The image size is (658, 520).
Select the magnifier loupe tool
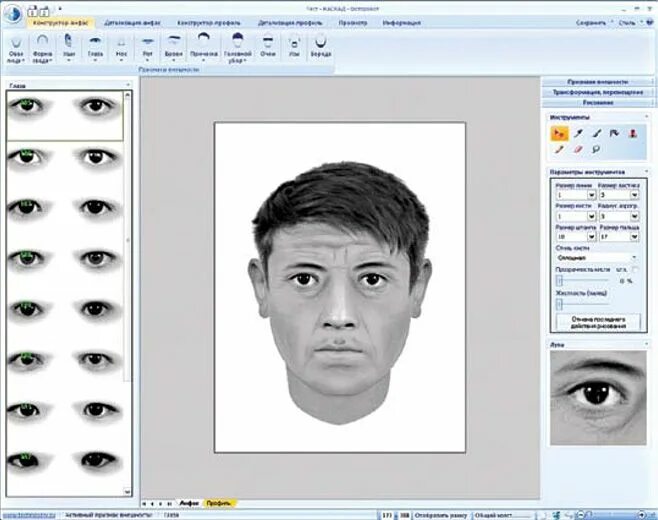(x=596, y=149)
